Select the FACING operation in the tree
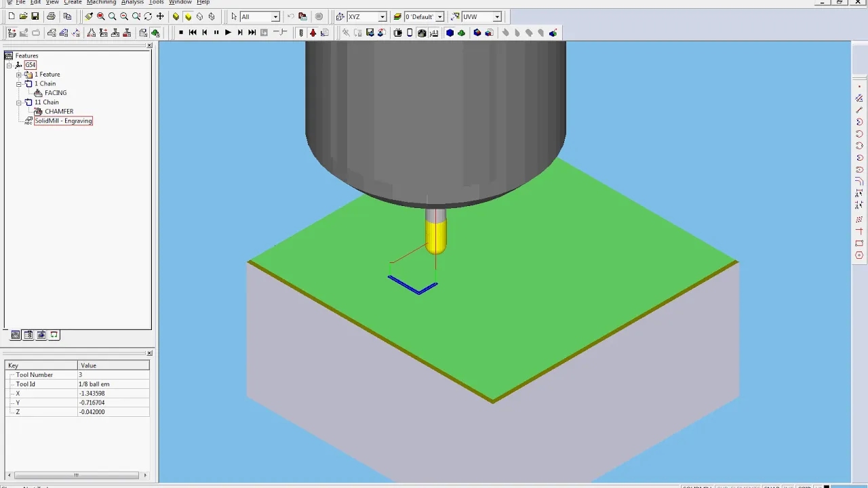Screen dimensions: 868x488 (x=56, y=93)
